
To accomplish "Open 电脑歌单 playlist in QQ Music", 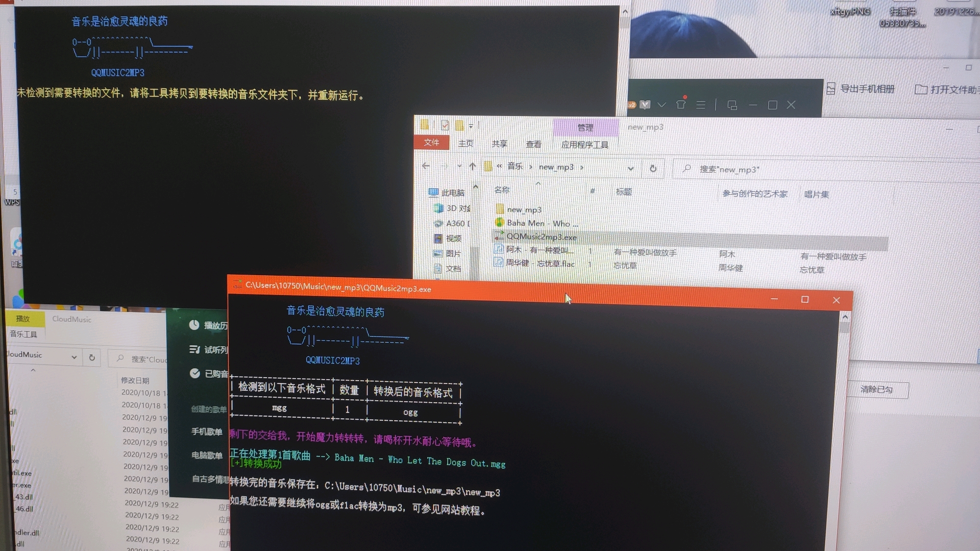I will pyautogui.click(x=207, y=455).
